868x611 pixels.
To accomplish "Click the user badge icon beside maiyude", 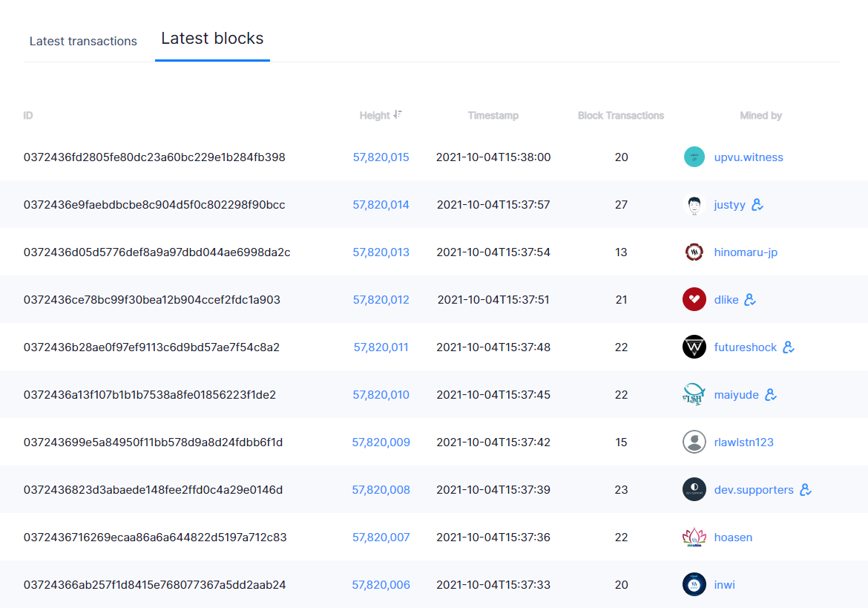I will [771, 394].
